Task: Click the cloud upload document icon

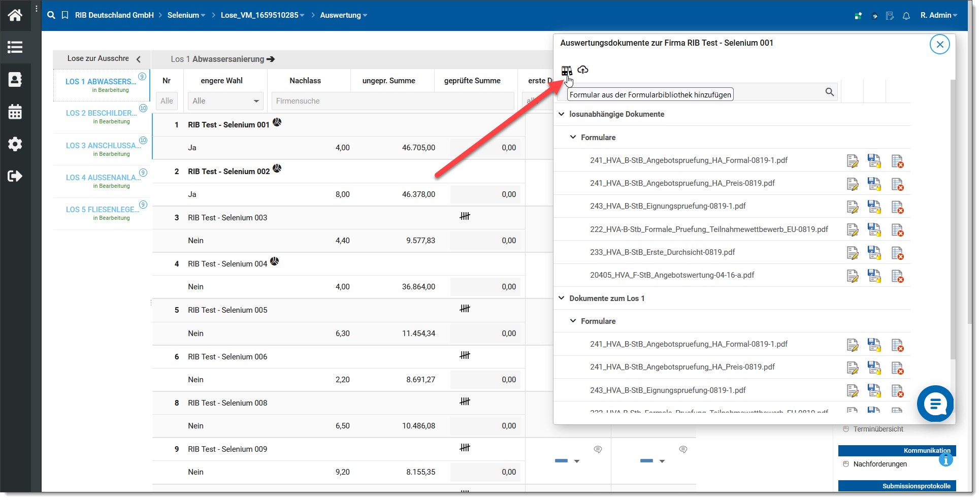Action: (583, 70)
